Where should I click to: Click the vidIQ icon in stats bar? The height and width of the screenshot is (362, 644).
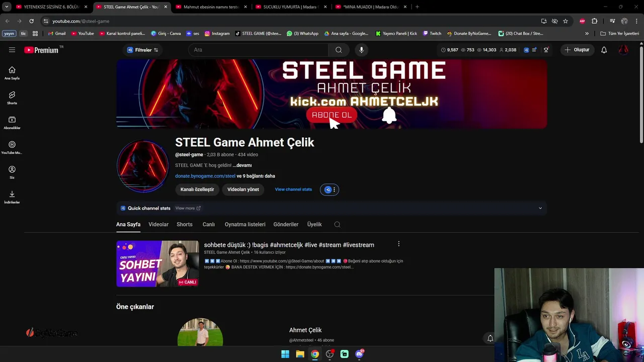point(526,50)
